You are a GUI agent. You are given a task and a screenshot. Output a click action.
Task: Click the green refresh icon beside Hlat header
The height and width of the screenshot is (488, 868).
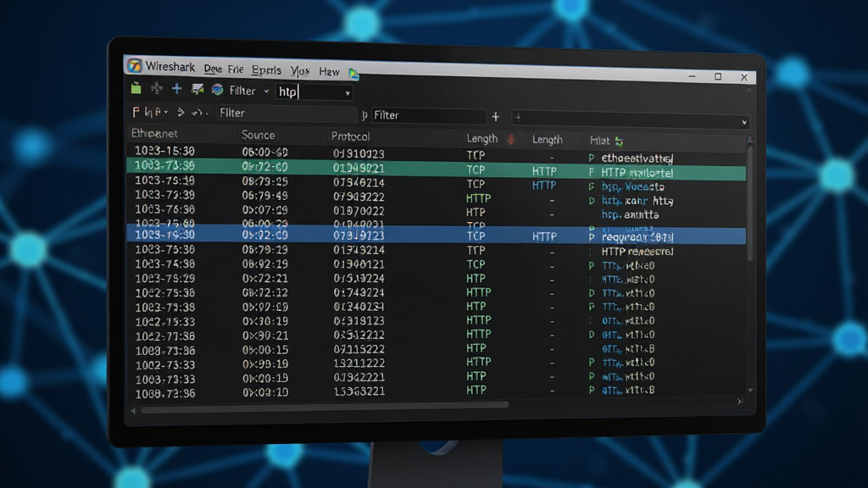click(x=619, y=141)
